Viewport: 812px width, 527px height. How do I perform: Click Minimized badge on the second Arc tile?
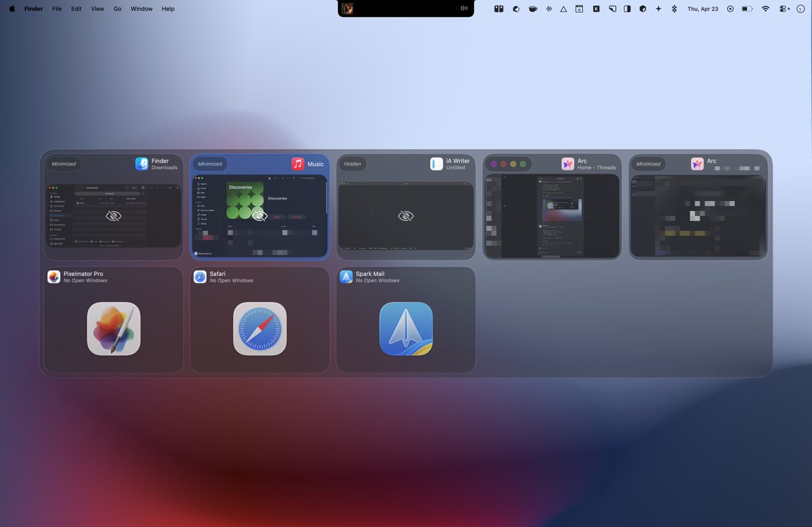pos(648,164)
